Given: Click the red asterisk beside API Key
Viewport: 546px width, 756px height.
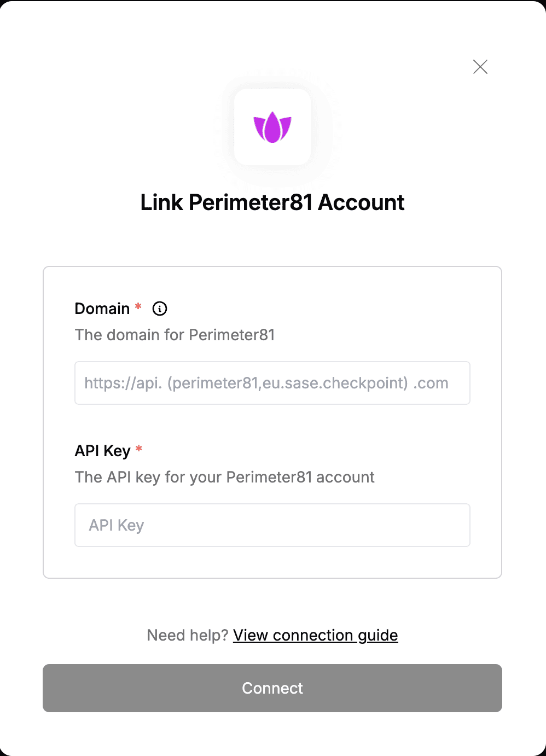Looking at the screenshot, I should tap(139, 449).
